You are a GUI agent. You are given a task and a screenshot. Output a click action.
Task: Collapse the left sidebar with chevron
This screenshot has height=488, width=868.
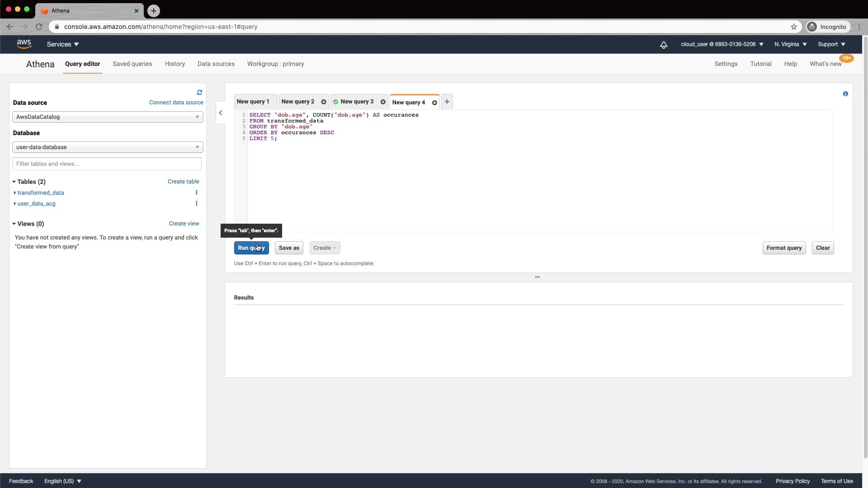click(x=221, y=113)
